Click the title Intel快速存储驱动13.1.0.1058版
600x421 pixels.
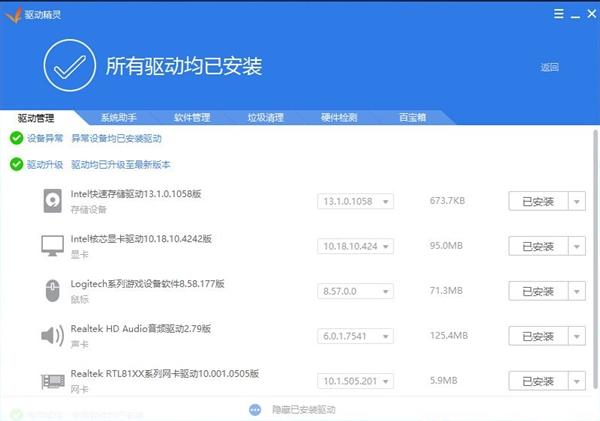tap(136, 194)
